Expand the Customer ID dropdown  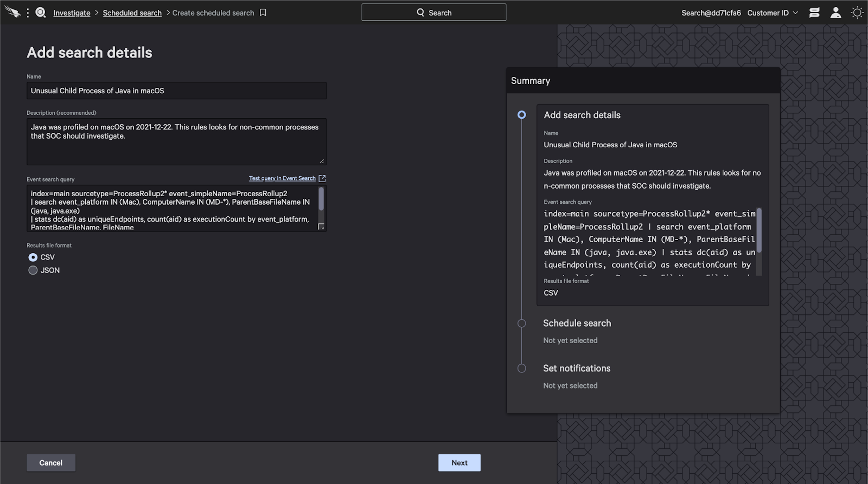tap(773, 13)
